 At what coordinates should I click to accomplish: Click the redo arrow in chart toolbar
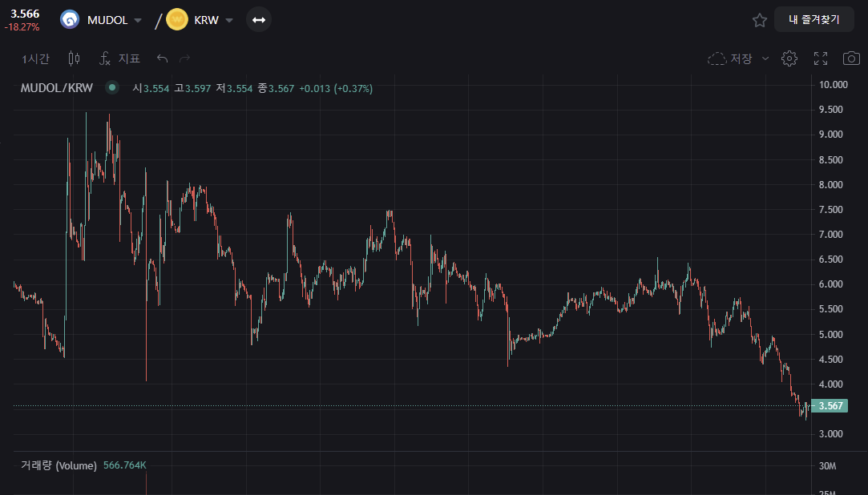pos(185,58)
